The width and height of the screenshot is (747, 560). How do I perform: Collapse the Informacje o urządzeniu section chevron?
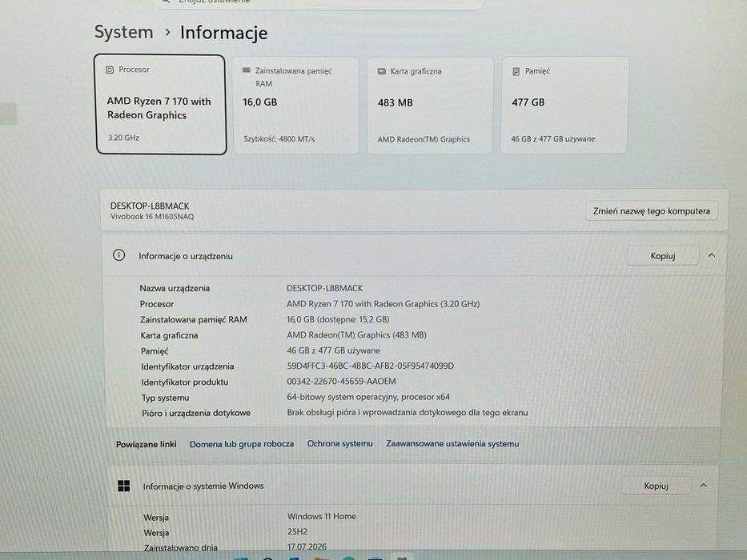[x=711, y=255]
